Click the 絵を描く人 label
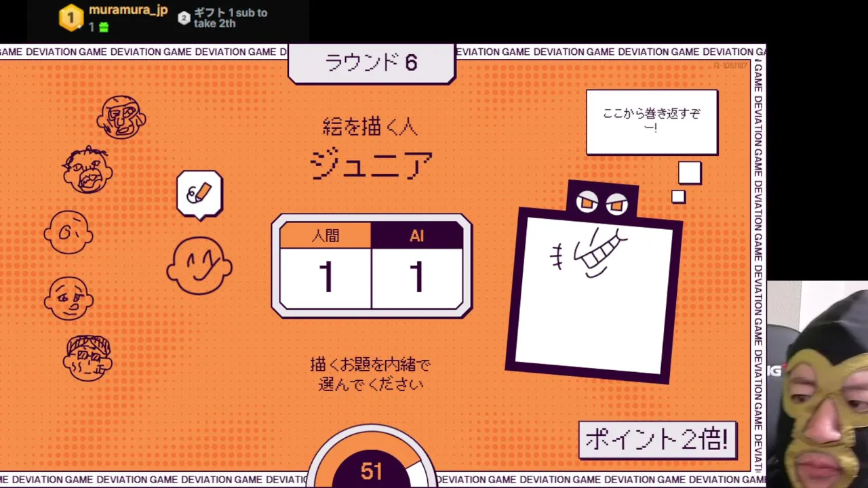 370,127
